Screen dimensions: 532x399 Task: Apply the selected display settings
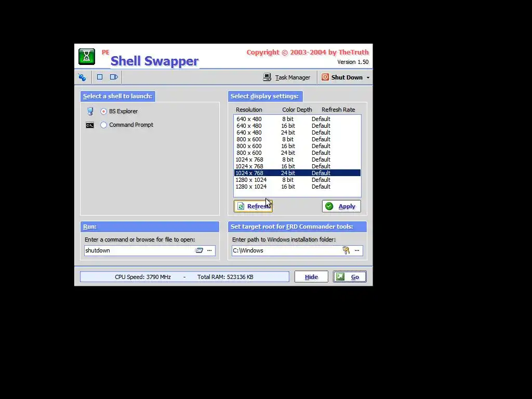(341, 206)
